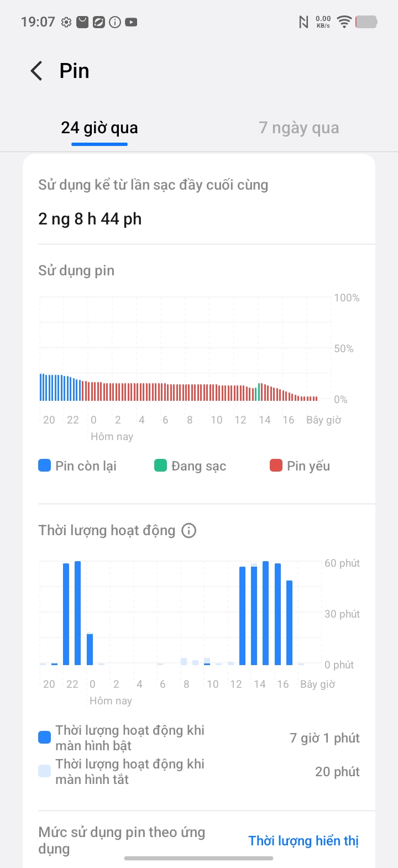398x868 pixels.
Task: Tap the 7 giờ 1 phút screen-on value
Action: click(x=324, y=738)
